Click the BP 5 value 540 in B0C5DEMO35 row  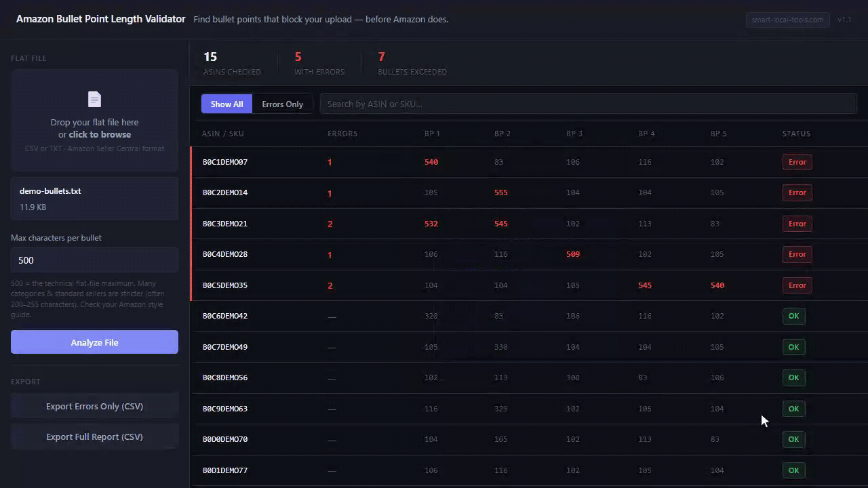[x=717, y=285]
